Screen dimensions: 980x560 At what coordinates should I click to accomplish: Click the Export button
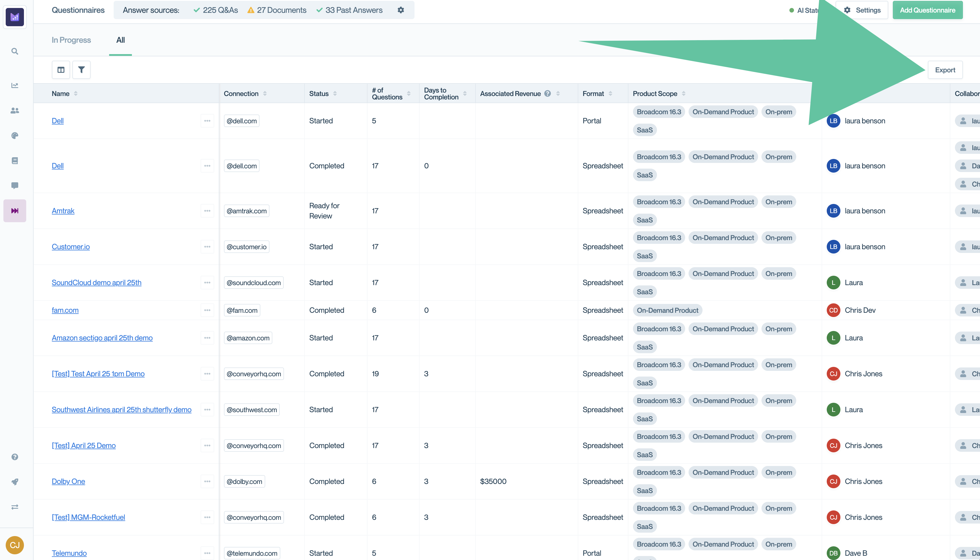pyautogui.click(x=945, y=70)
